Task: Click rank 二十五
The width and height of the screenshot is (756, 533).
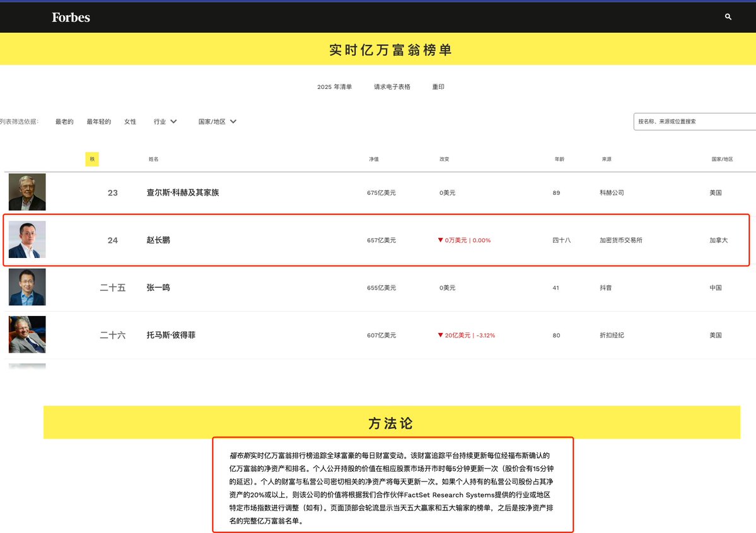Action: click(112, 288)
